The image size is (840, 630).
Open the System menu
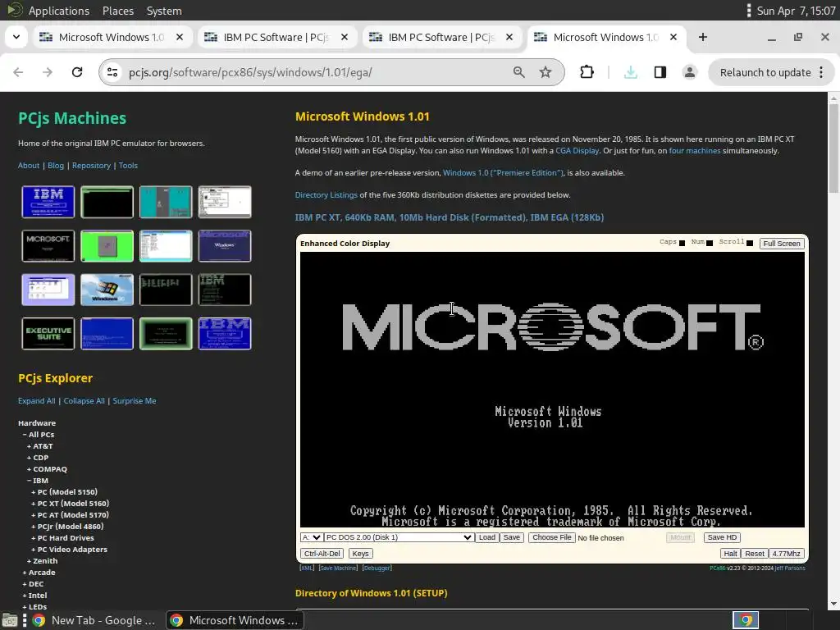pyautogui.click(x=164, y=11)
